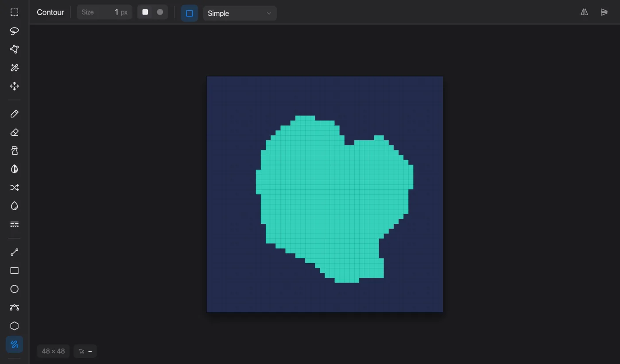Click the 'Contour' tool label
620x364 pixels.
50,12
